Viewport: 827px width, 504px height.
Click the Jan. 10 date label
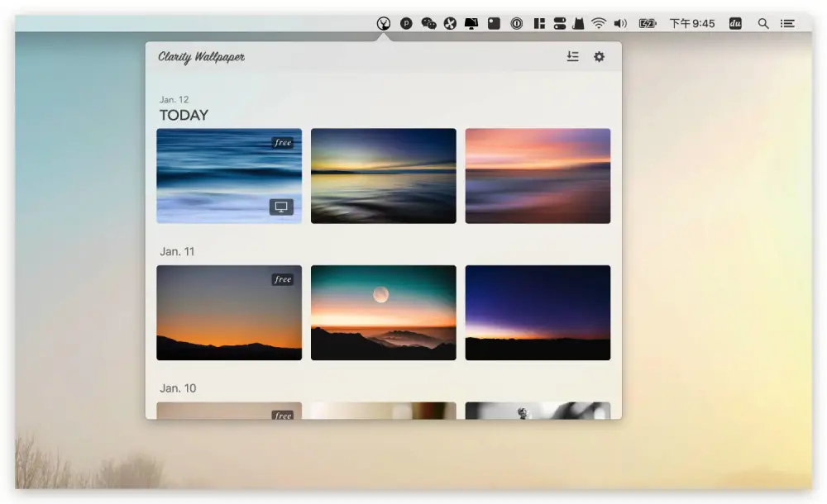178,388
